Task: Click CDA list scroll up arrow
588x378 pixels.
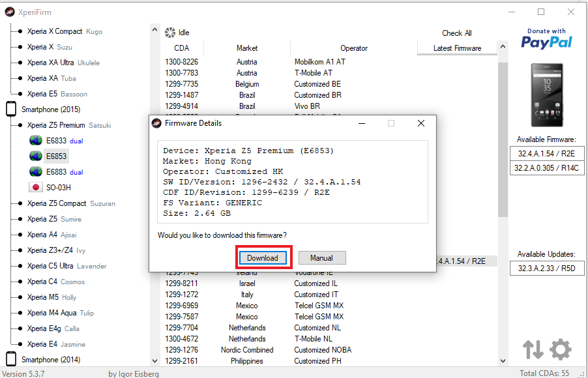Action: (x=503, y=47)
